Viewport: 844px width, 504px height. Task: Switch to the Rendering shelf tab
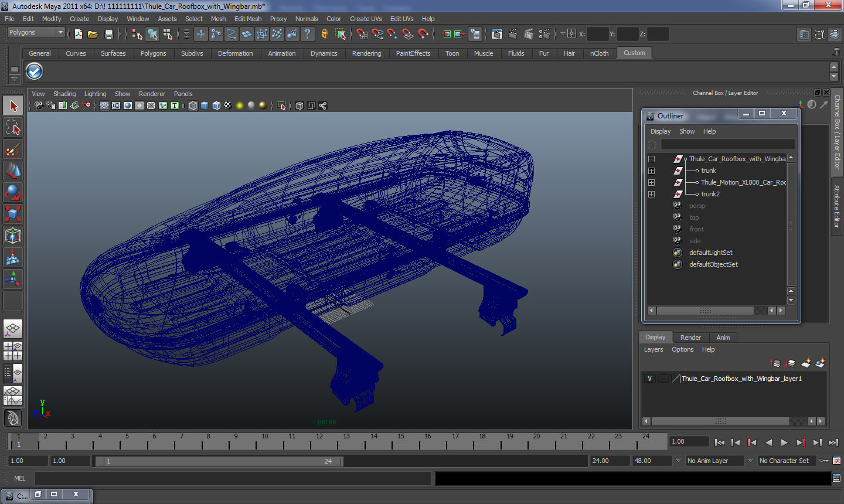point(366,53)
